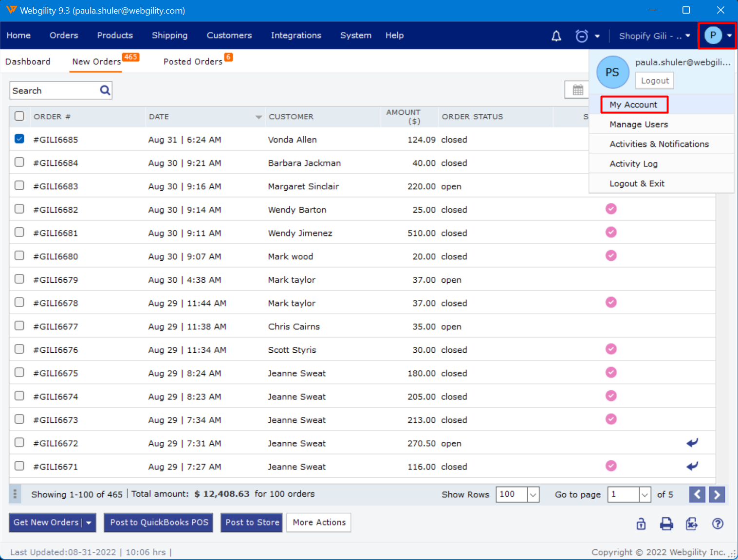Screen dimensions: 738x560
Task: Click the search magnifier icon
Action: (x=105, y=90)
